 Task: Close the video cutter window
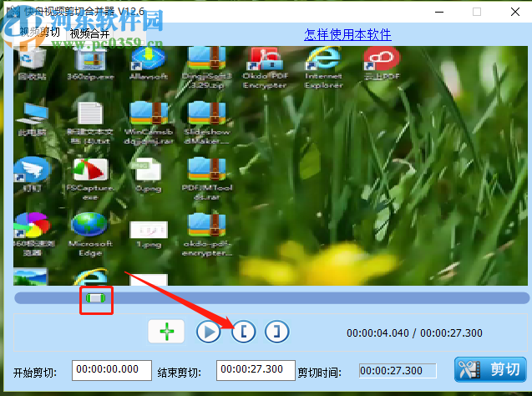pyautogui.click(x=515, y=12)
